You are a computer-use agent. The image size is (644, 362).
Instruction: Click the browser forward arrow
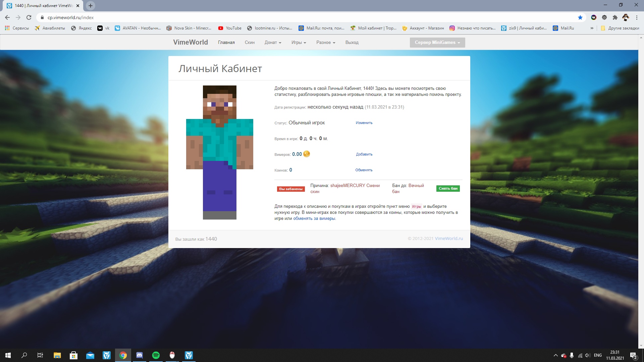18,17
